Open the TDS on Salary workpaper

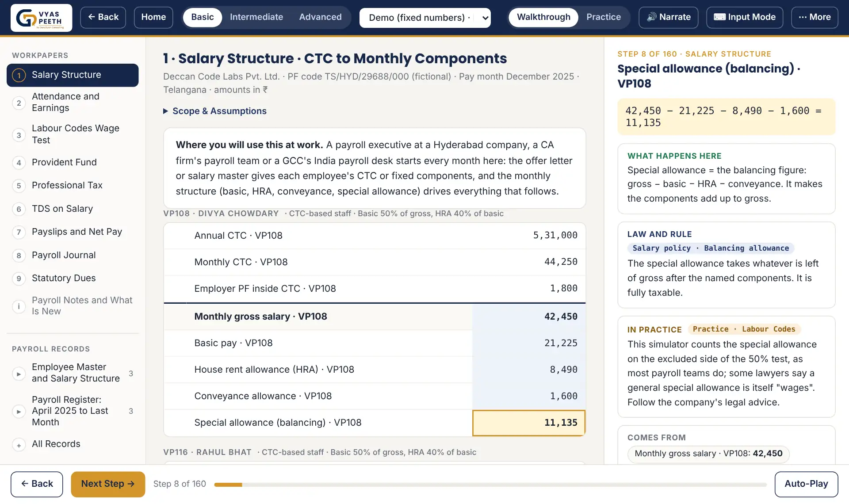73,209
